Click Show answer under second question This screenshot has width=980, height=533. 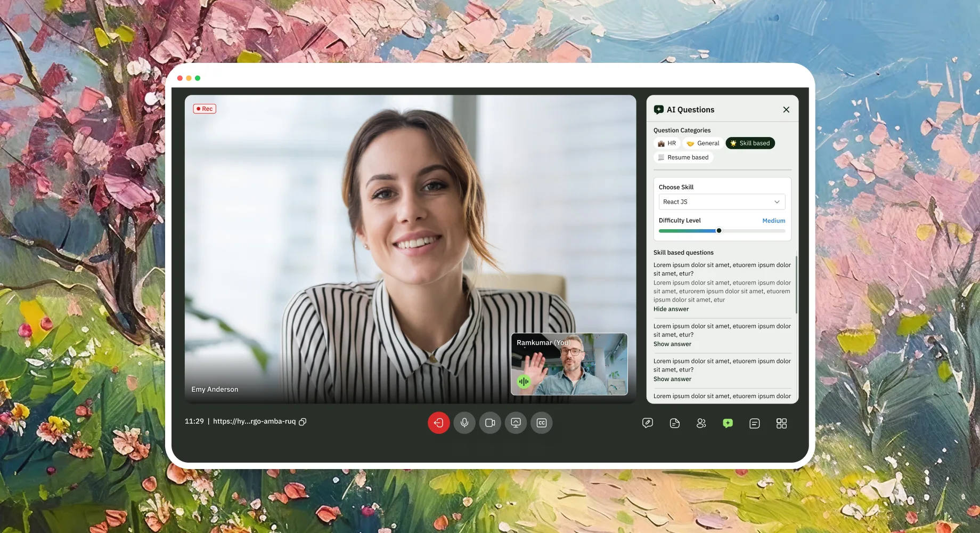point(672,344)
